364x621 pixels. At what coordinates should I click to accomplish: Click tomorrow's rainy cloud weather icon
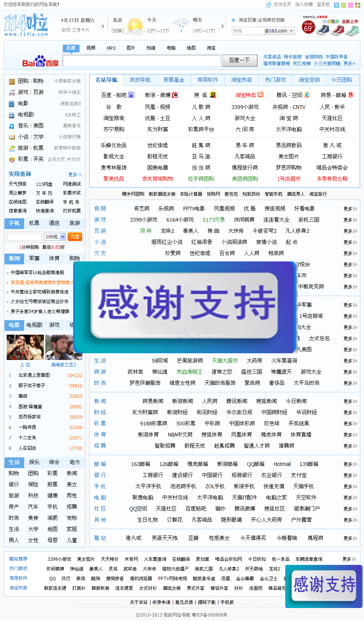click(x=181, y=25)
